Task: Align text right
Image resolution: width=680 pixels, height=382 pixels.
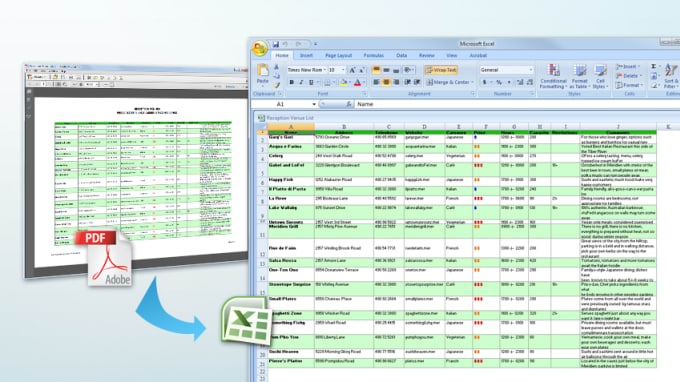Action: point(396,82)
